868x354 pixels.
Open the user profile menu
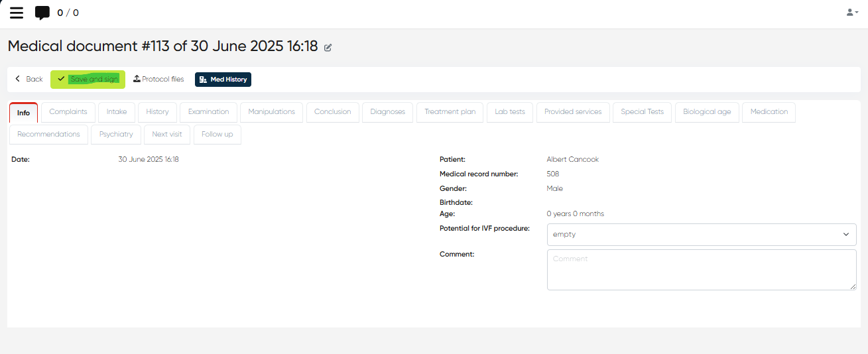[x=852, y=13]
